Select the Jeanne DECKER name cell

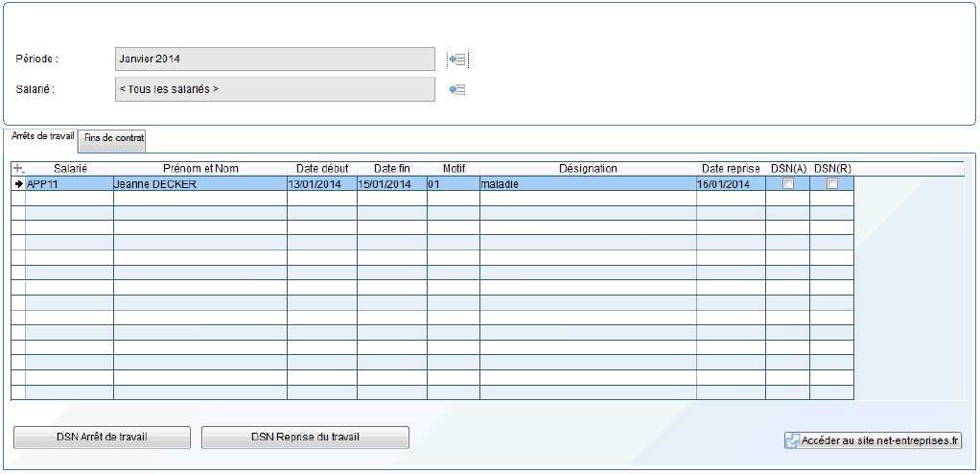[200, 184]
